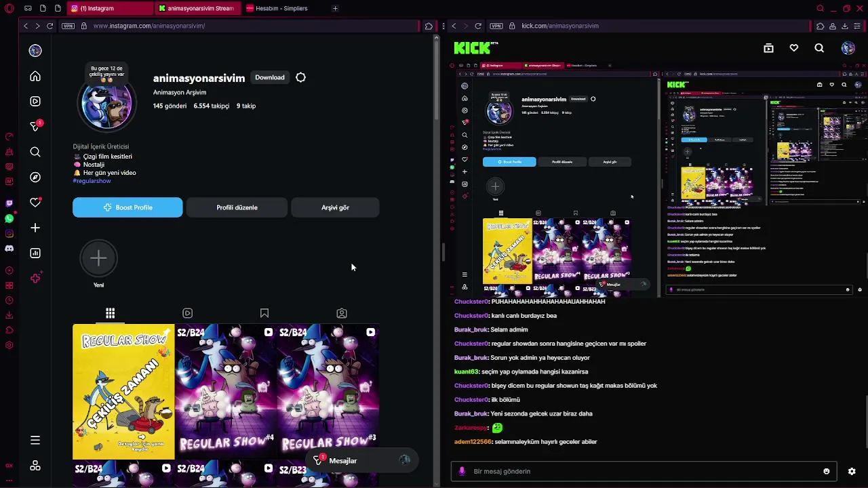Open Kick user avatar menu
This screenshot has width=868, height=488.
[x=848, y=48]
